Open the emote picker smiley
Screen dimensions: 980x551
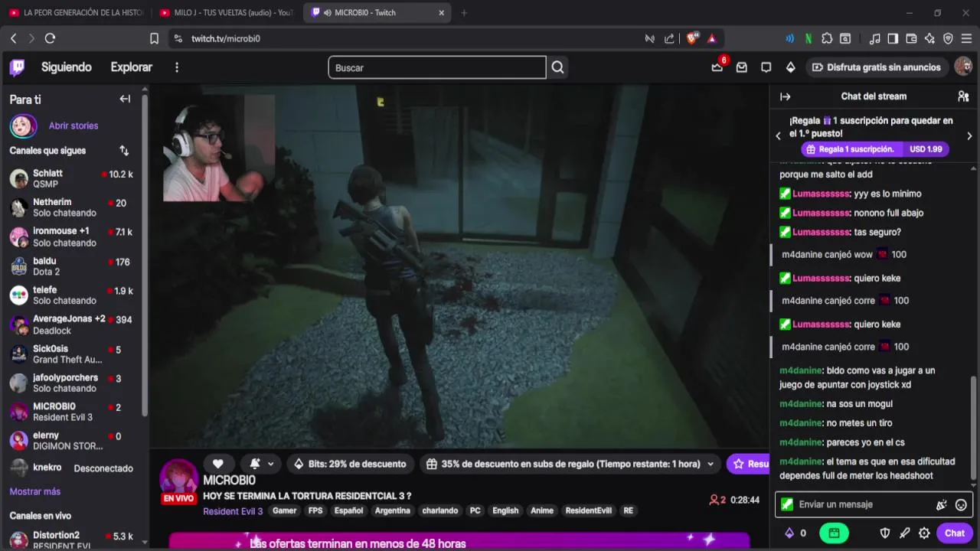(961, 504)
